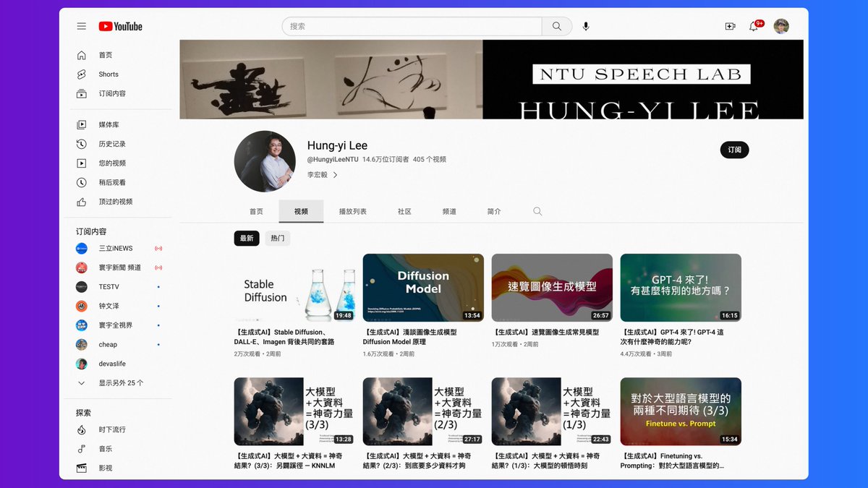Click the 14.6万位订阅者 subscriber count
This screenshot has width=868, height=488.
pyautogui.click(x=386, y=159)
